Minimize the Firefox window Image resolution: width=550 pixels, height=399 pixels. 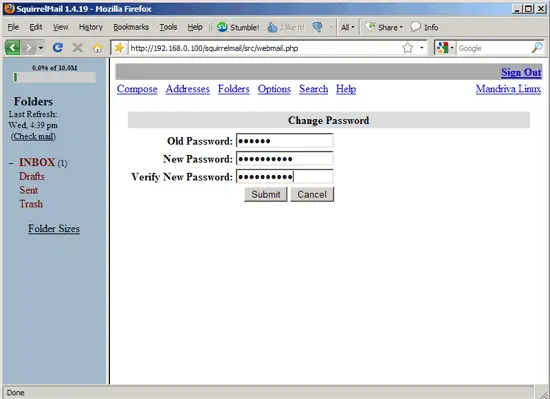[x=516, y=9]
